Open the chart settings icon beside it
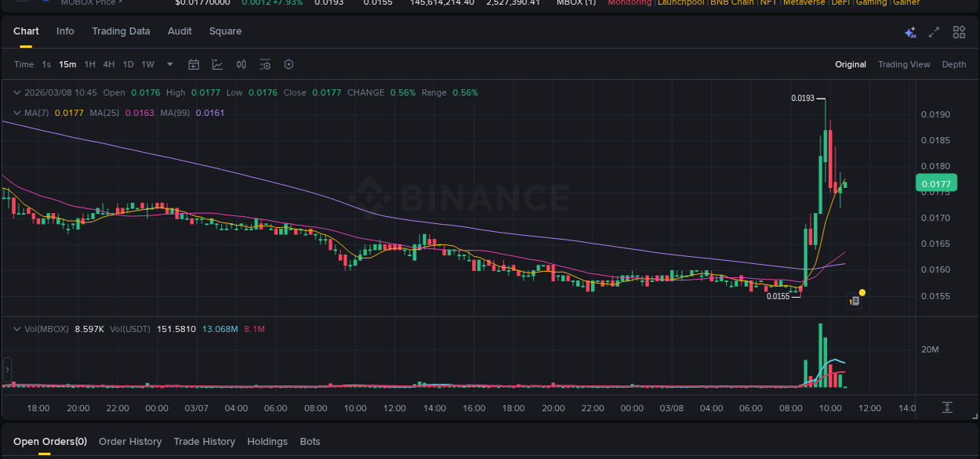This screenshot has width=980, height=459. click(265, 64)
